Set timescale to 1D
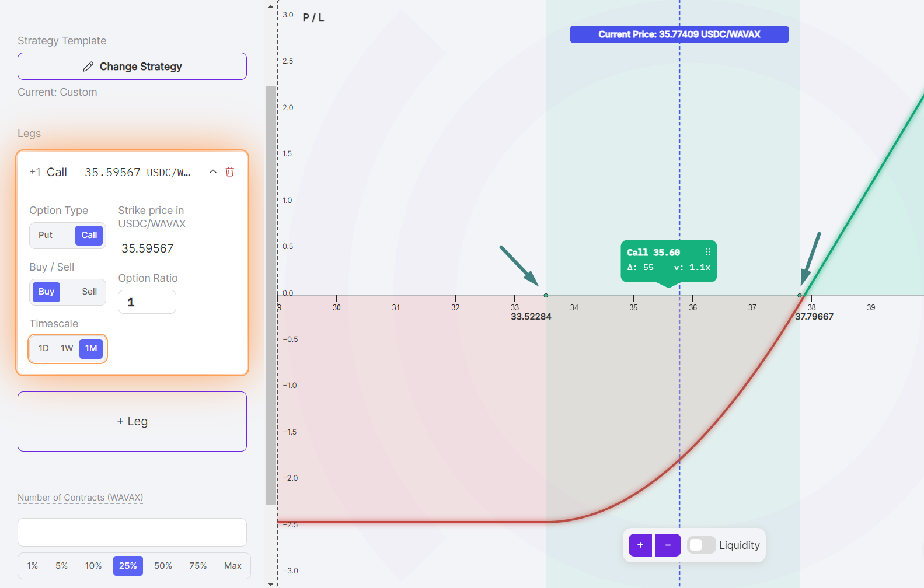The height and width of the screenshot is (588, 924). coord(44,348)
